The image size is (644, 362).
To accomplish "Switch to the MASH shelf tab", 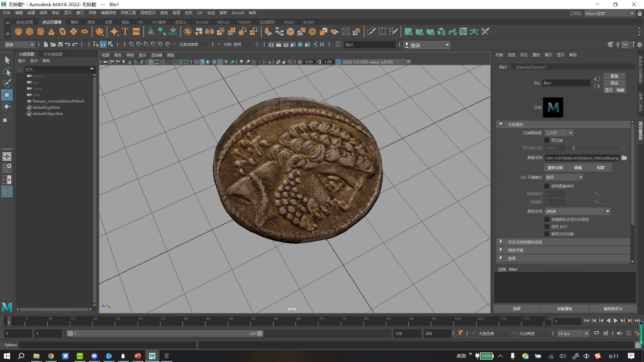I will (245, 22).
